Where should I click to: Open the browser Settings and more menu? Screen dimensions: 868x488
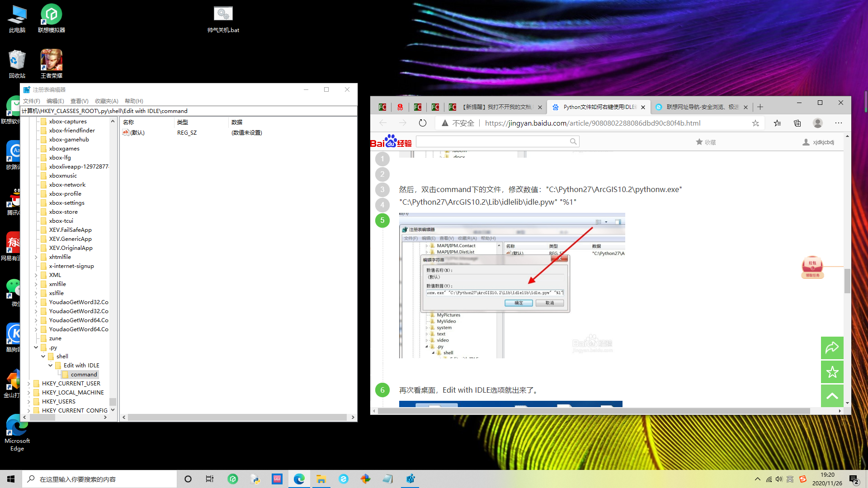pos(839,123)
